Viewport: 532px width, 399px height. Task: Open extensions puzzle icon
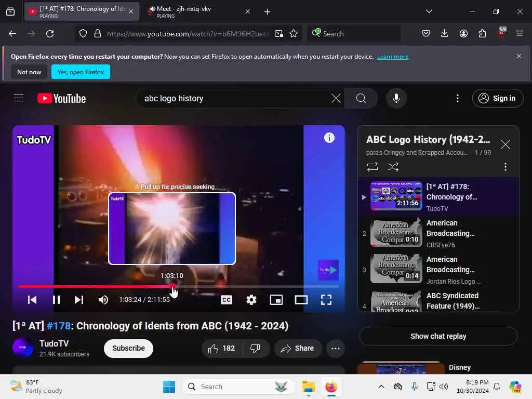coord(482,34)
